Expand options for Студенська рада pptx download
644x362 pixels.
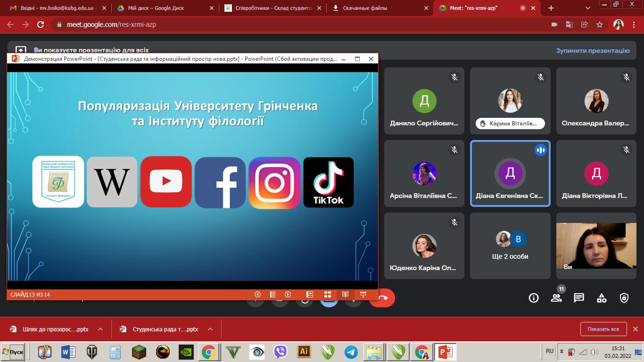(x=210, y=329)
